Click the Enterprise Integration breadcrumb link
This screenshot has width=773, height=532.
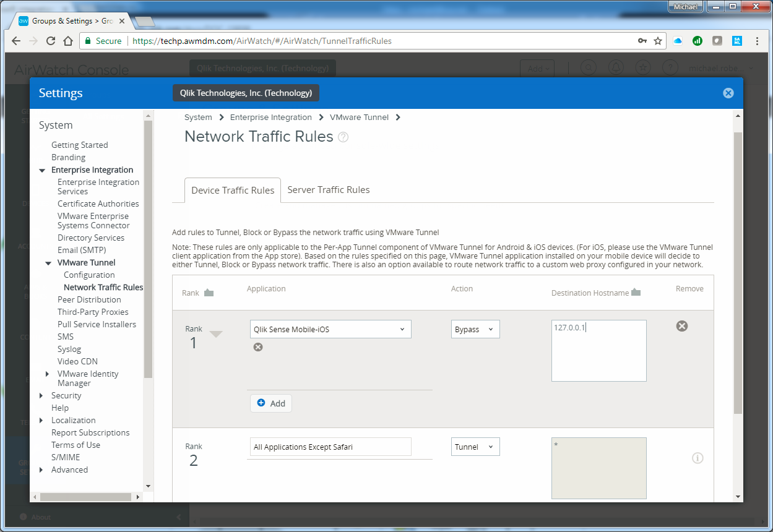click(271, 117)
